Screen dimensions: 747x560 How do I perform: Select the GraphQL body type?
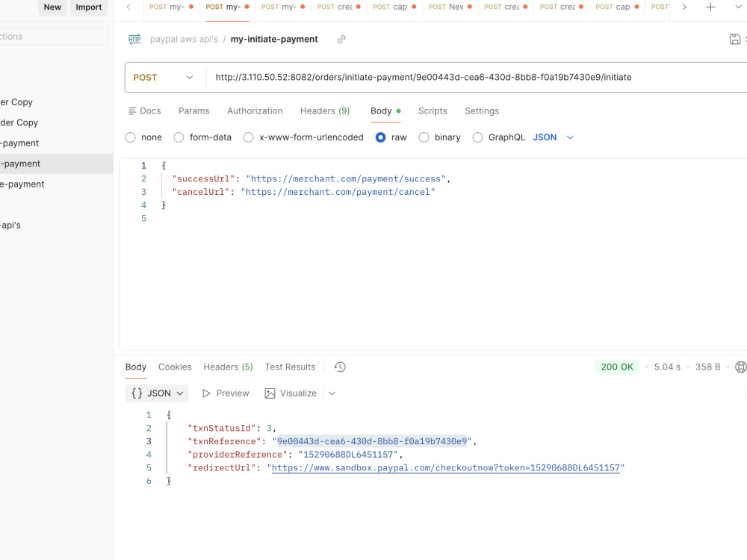[477, 137]
